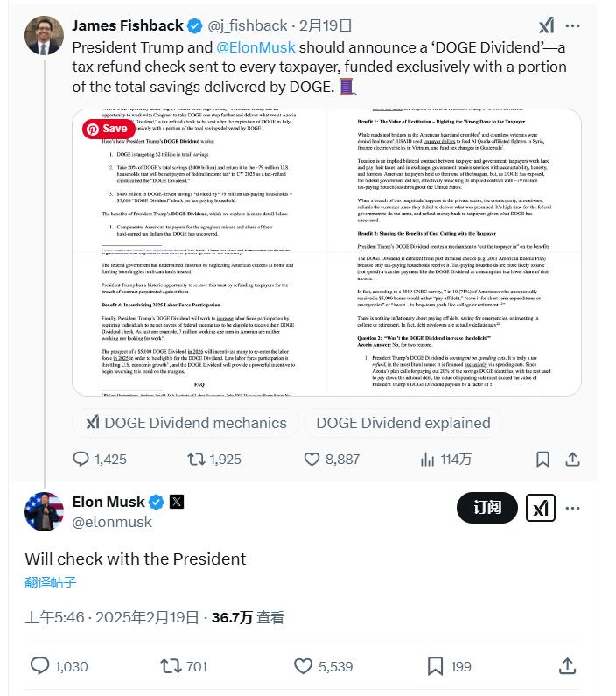Click the Grok icon on Fishback's post
Viewport: 616px width, 696px height.
(546, 25)
